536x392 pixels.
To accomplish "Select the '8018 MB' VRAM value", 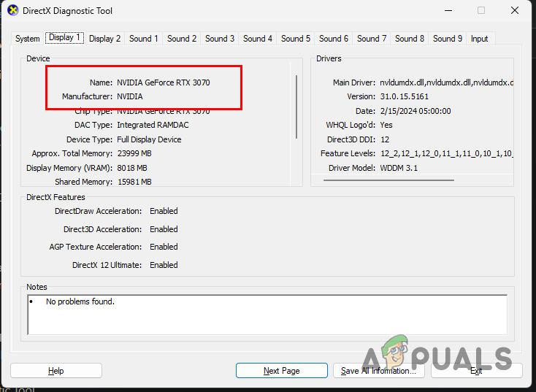I will (x=132, y=168).
